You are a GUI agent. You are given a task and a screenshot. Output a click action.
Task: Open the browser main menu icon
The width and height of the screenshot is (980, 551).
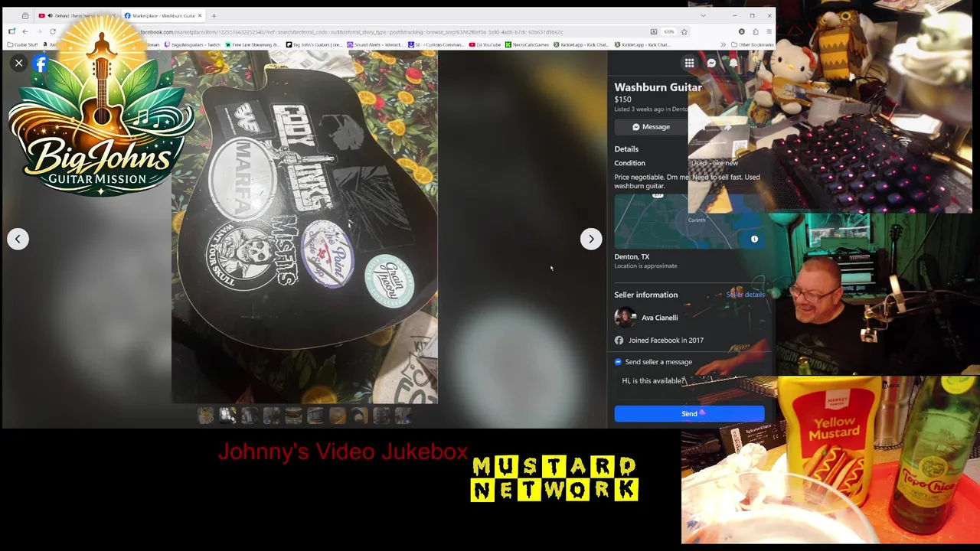coord(769,31)
